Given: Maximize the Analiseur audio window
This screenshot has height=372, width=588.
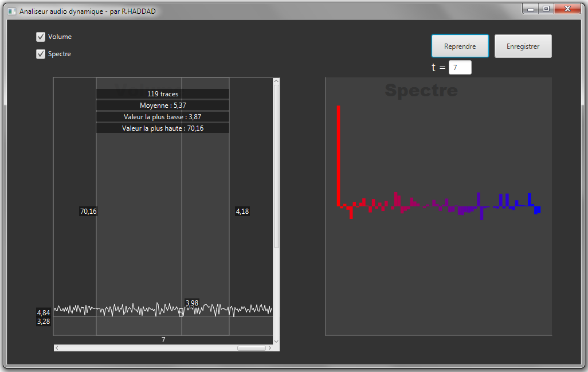Looking at the screenshot, I should pyautogui.click(x=546, y=9).
